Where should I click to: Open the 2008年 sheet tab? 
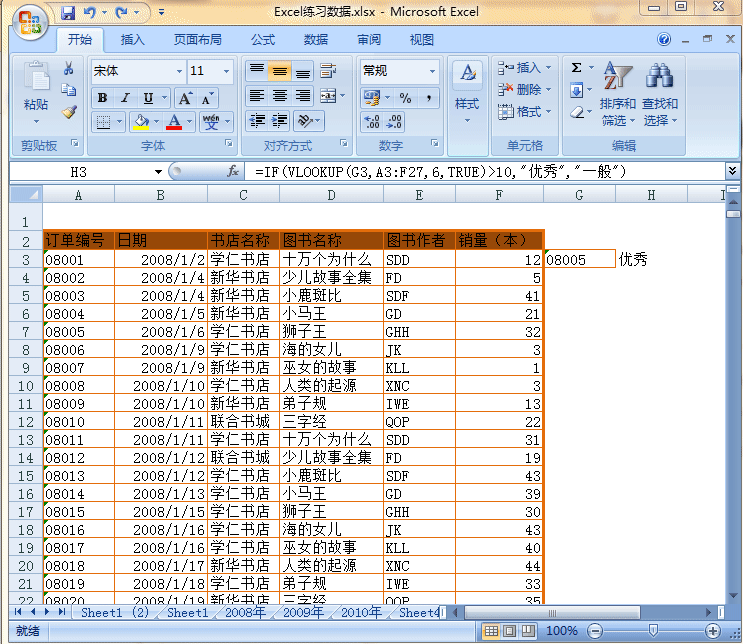[x=245, y=612]
